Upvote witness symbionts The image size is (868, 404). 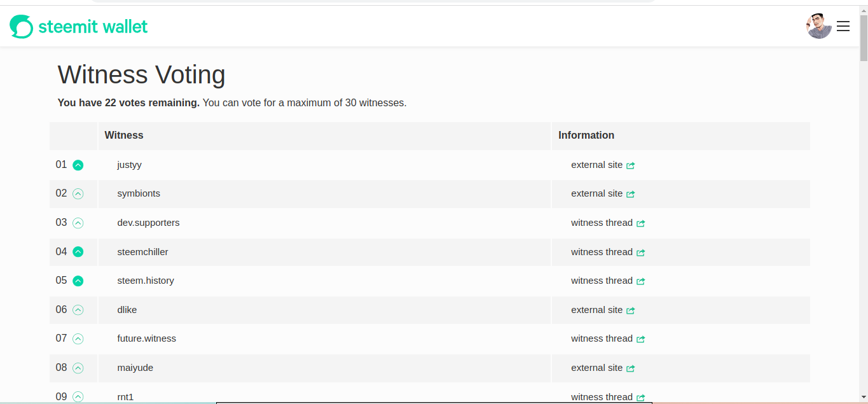pyautogui.click(x=78, y=194)
